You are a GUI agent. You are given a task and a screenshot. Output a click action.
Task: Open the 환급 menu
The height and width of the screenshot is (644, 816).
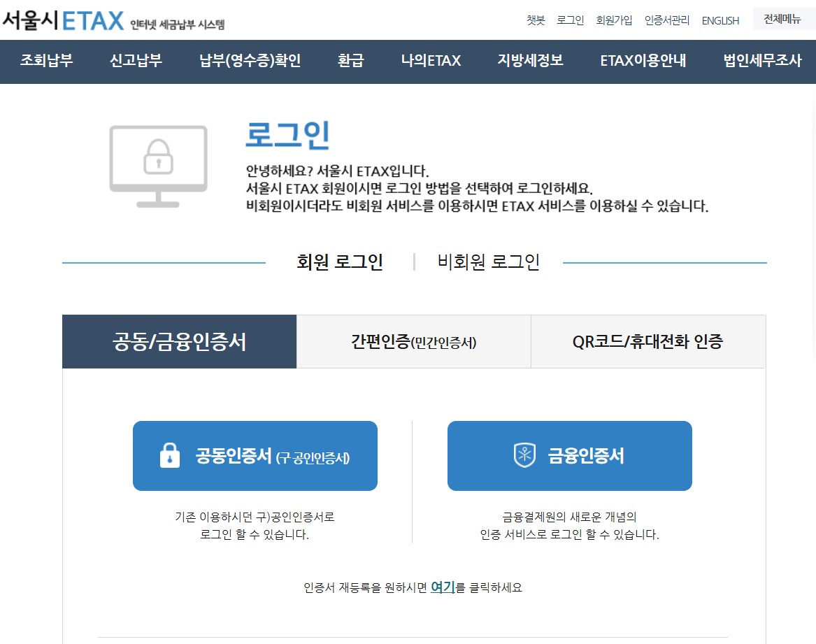pos(350,62)
